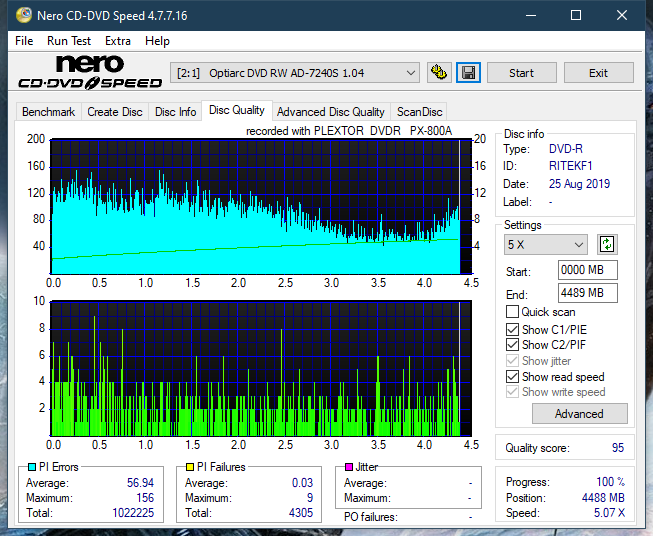Toggle the Quick scan checkbox
Image resolution: width=653 pixels, height=536 pixels.
click(x=512, y=312)
